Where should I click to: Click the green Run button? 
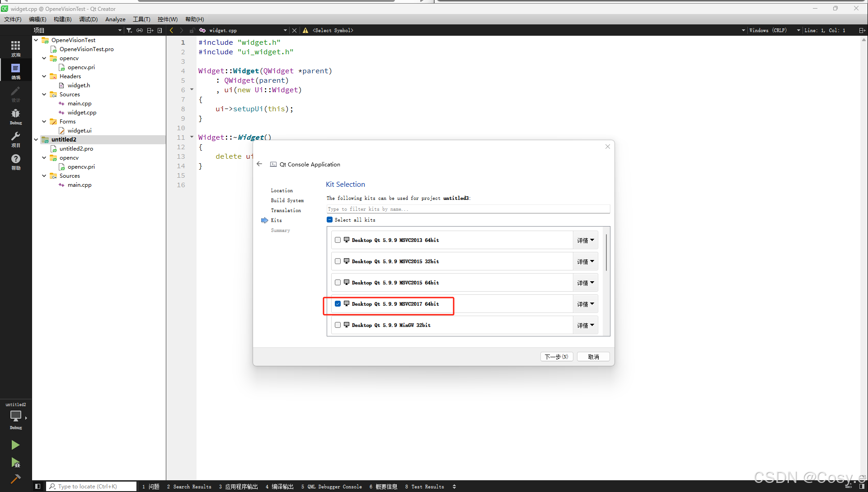click(x=15, y=445)
